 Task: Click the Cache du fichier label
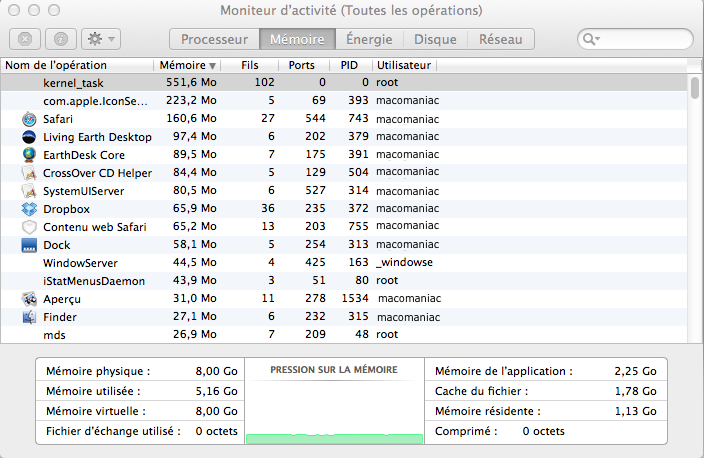[x=481, y=391]
